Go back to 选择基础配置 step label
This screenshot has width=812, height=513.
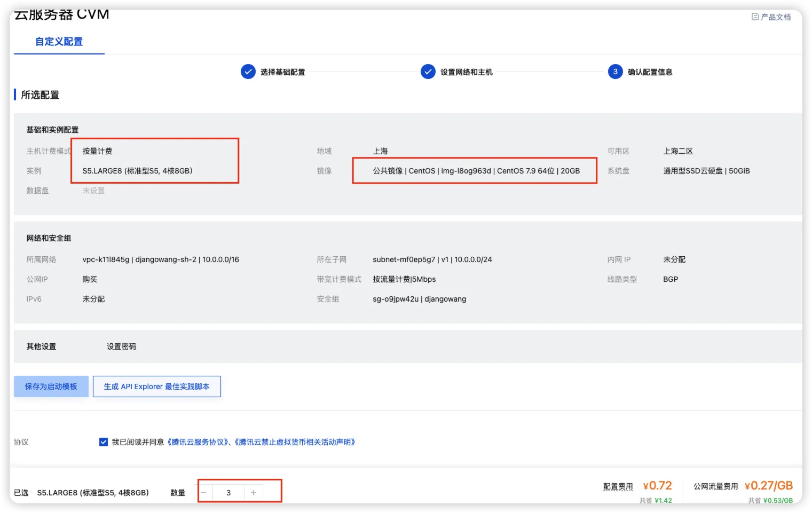pos(282,72)
